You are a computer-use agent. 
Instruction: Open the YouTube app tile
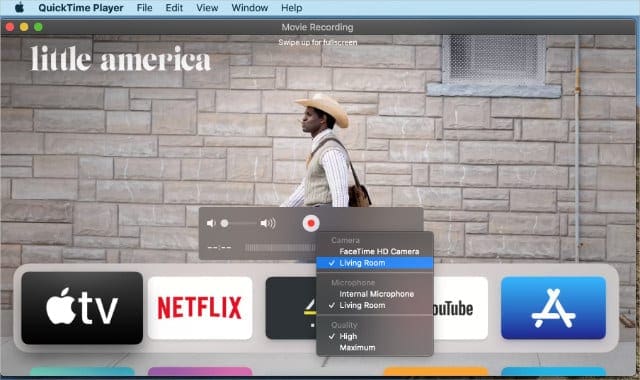tap(460, 308)
